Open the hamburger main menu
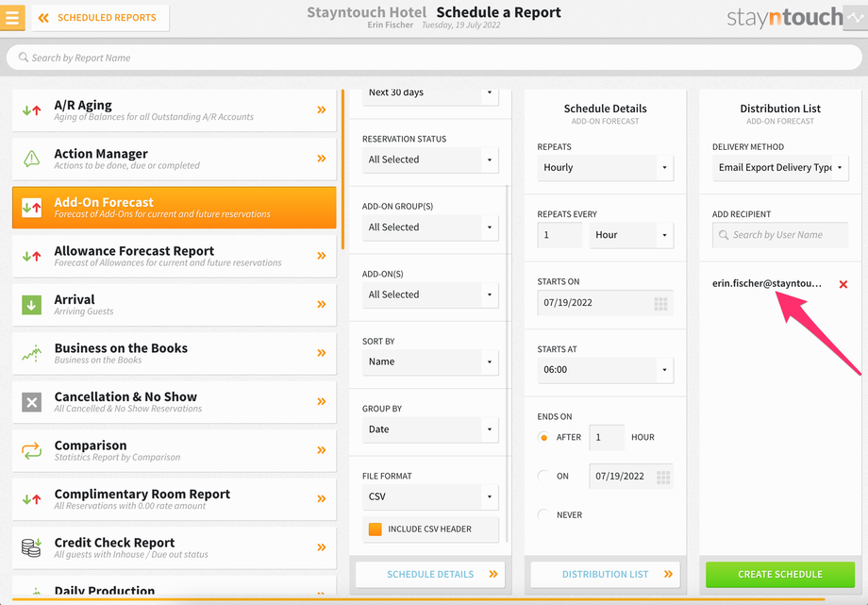 [12, 18]
